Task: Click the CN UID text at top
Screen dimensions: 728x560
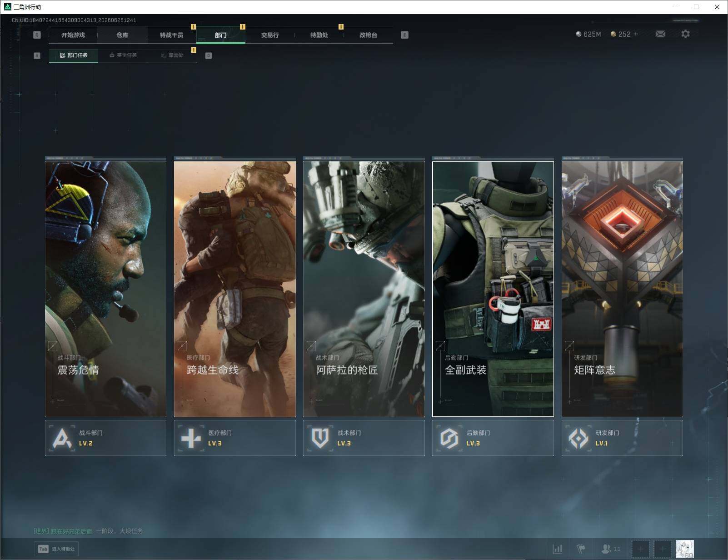Action: pyautogui.click(x=74, y=20)
